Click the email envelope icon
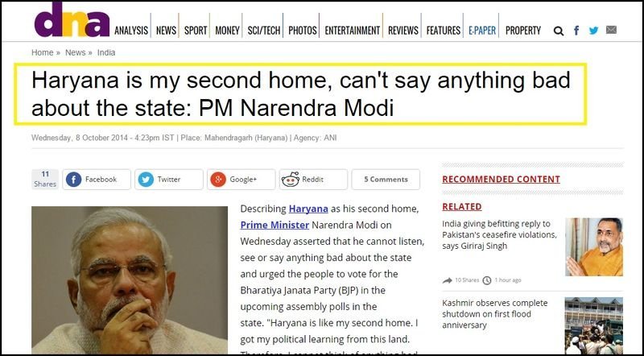Image resolution: width=644 pixels, height=356 pixels. pyautogui.click(x=611, y=30)
